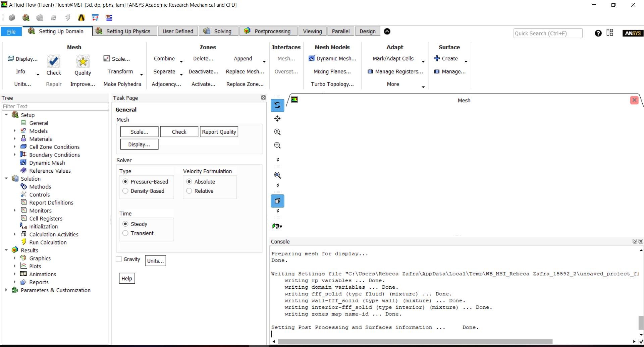Switch to Setting Up Physics tab
The width and height of the screenshot is (644, 347).
tap(124, 31)
